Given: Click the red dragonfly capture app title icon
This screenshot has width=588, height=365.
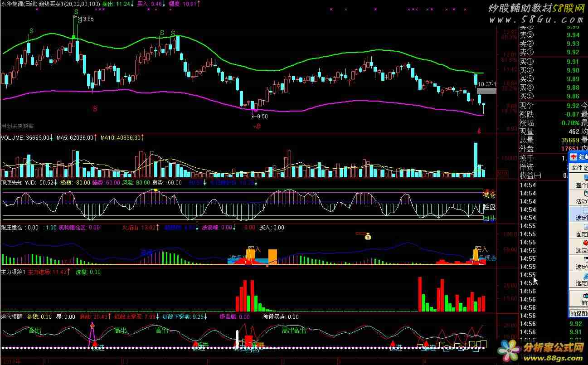Looking at the screenshot, I should point(573,157).
